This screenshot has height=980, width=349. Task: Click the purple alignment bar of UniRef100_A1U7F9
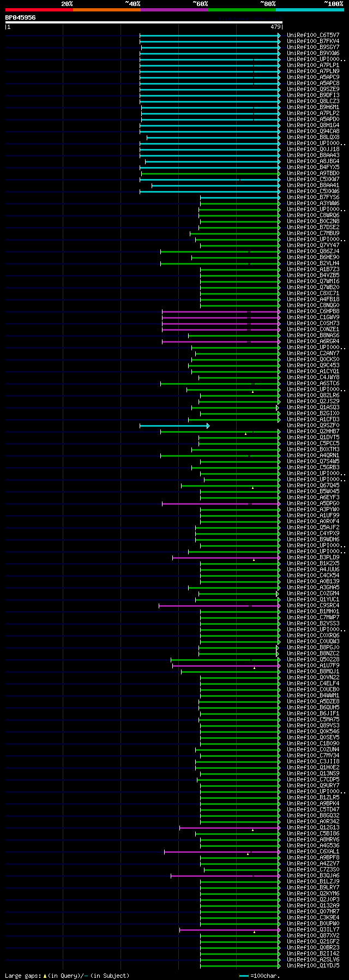click(226, 666)
